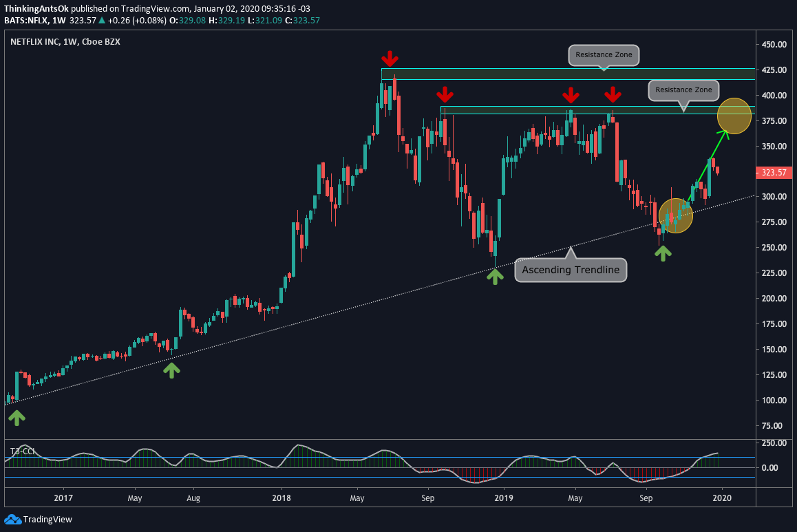Open the ThinkingAntsOk author name
The height and width of the screenshot is (532, 797).
pyautogui.click(x=36, y=9)
